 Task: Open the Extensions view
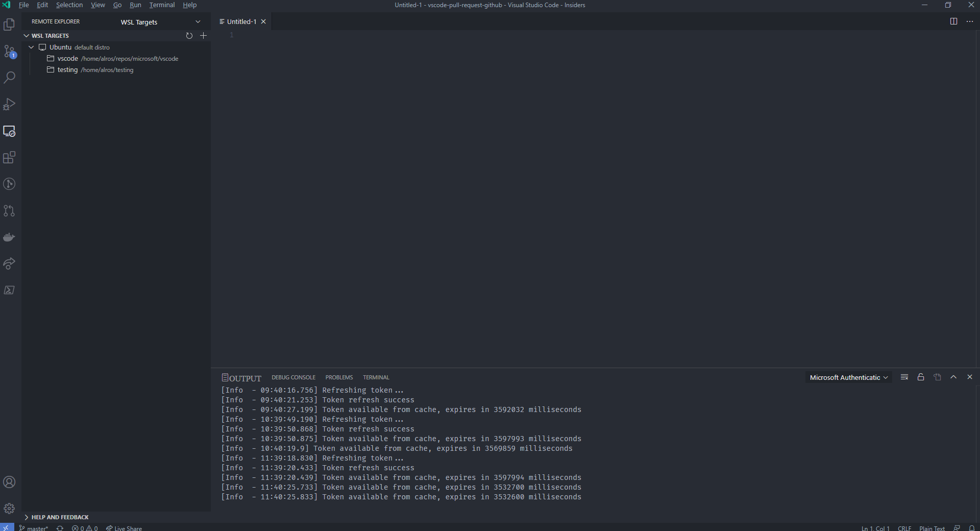click(9, 157)
